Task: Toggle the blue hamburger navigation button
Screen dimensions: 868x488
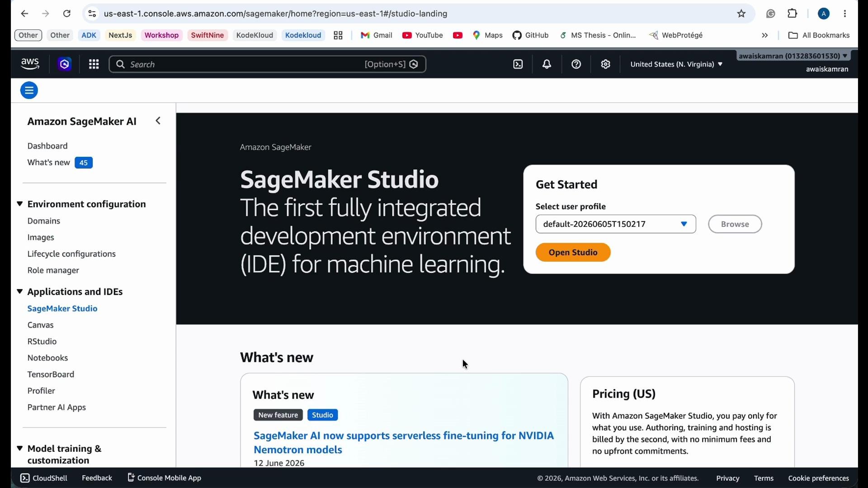Action: point(29,91)
